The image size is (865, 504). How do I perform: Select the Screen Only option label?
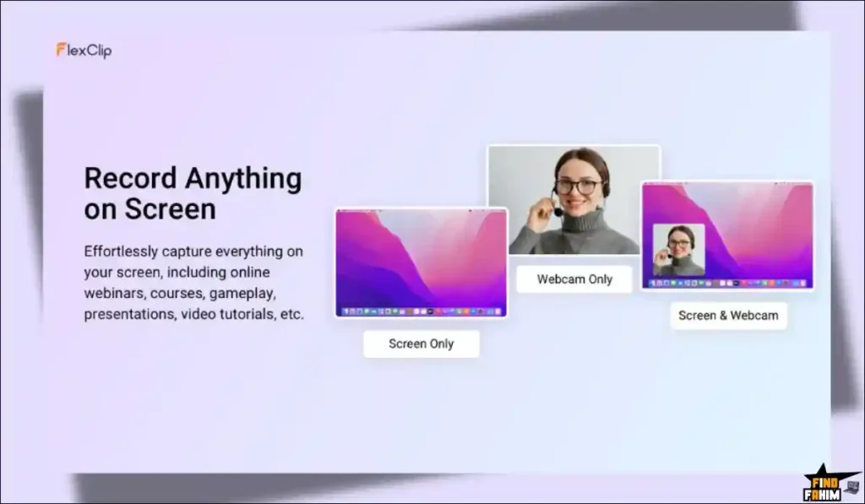(422, 344)
